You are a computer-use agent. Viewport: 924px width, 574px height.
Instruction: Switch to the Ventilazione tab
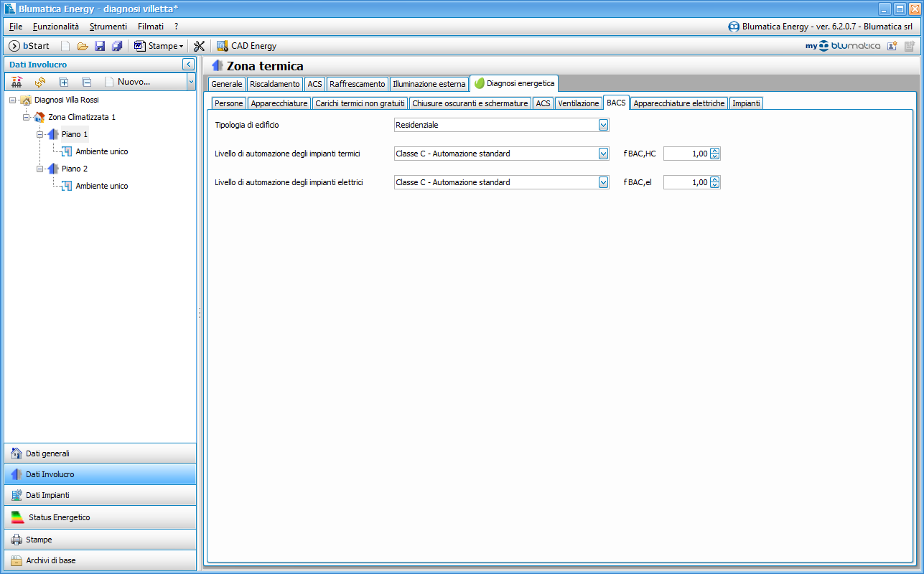(x=578, y=103)
